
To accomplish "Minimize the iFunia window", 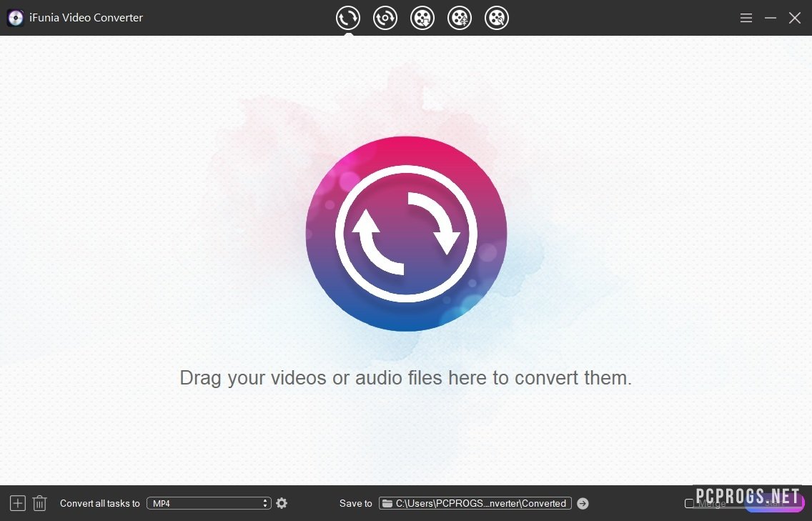I will 771,18.
